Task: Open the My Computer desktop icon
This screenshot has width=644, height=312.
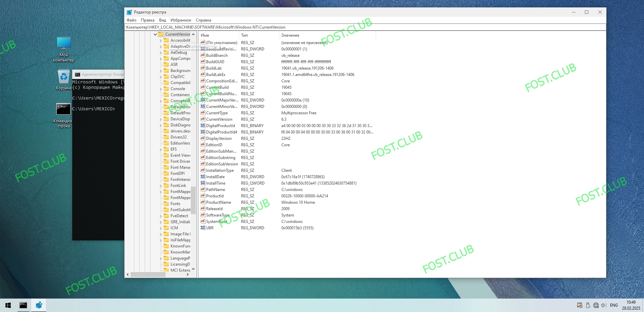Action: coord(63,49)
